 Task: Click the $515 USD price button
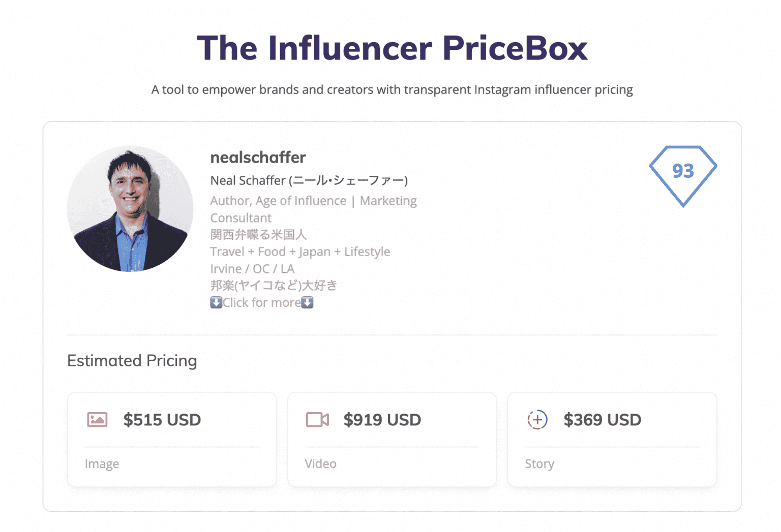pos(162,420)
